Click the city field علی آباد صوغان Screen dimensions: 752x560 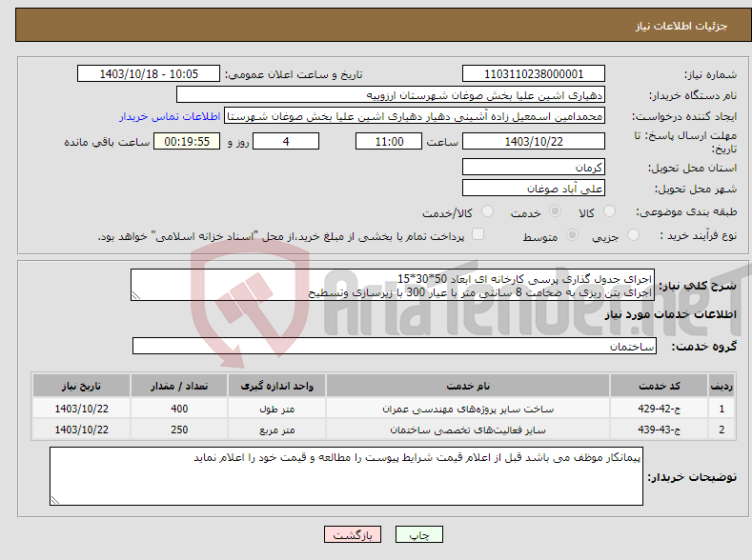[534, 188]
